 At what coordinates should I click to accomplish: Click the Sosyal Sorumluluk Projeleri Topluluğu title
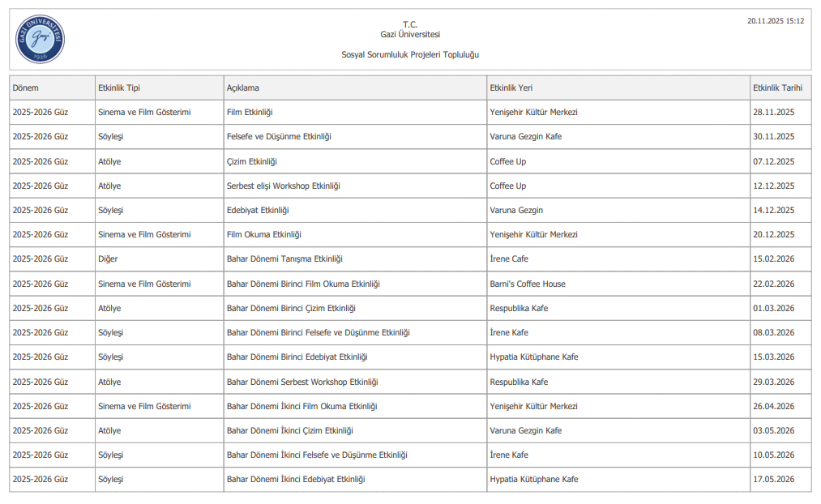pos(410,54)
